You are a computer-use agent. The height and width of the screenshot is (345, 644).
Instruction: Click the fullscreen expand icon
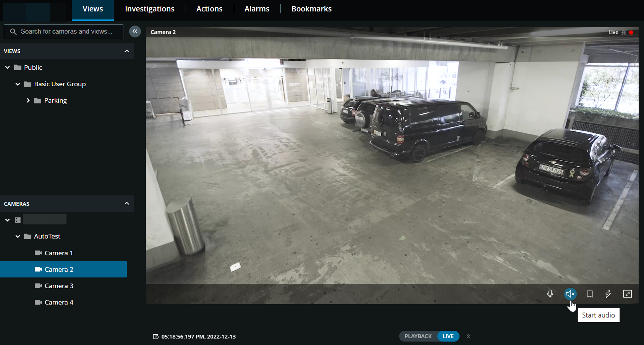[x=628, y=294]
